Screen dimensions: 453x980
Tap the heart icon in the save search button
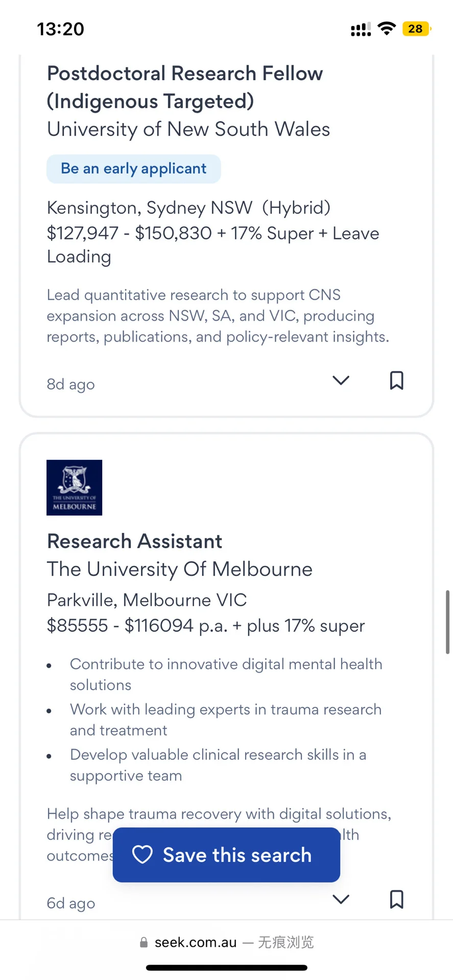[142, 855]
